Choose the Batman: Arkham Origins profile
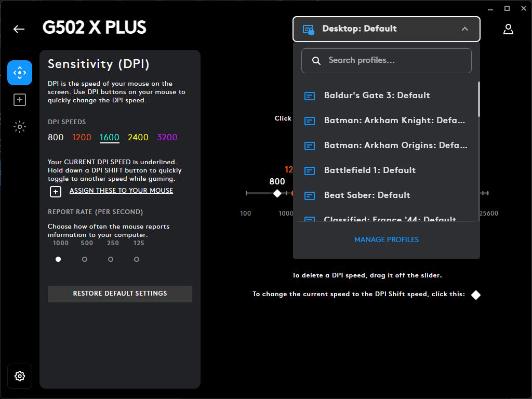 [x=387, y=145]
